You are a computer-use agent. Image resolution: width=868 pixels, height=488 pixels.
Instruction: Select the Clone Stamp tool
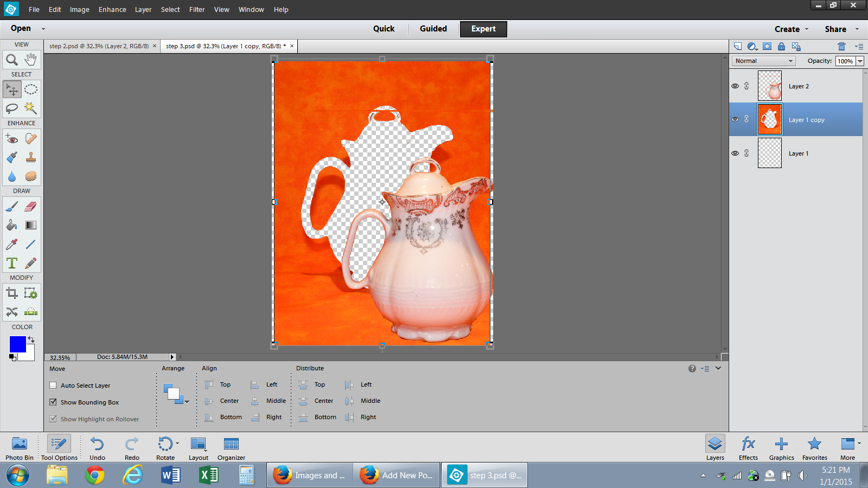tap(31, 157)
